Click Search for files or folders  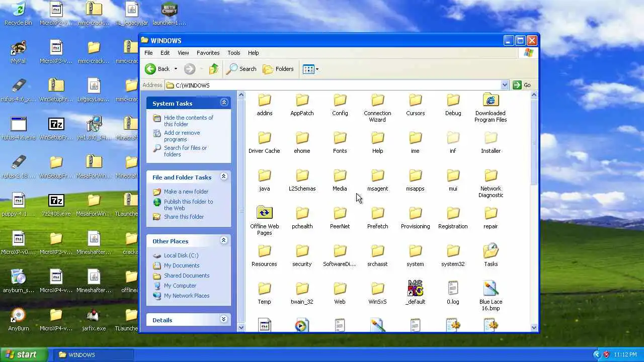click(185, 151)
